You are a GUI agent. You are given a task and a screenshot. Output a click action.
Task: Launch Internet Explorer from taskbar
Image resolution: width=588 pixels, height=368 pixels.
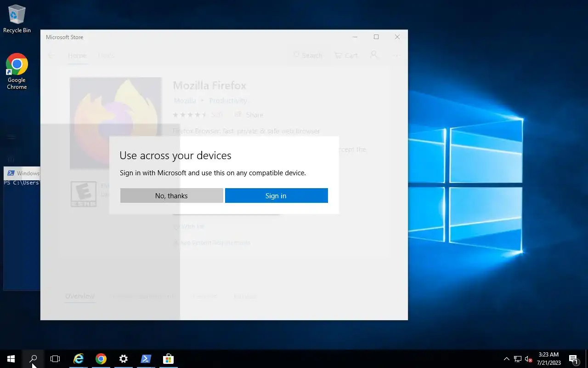[x=79, y=359]
